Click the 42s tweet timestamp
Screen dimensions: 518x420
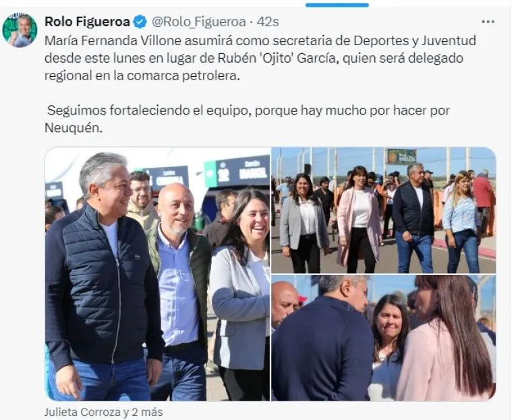(x=268, y=22)
